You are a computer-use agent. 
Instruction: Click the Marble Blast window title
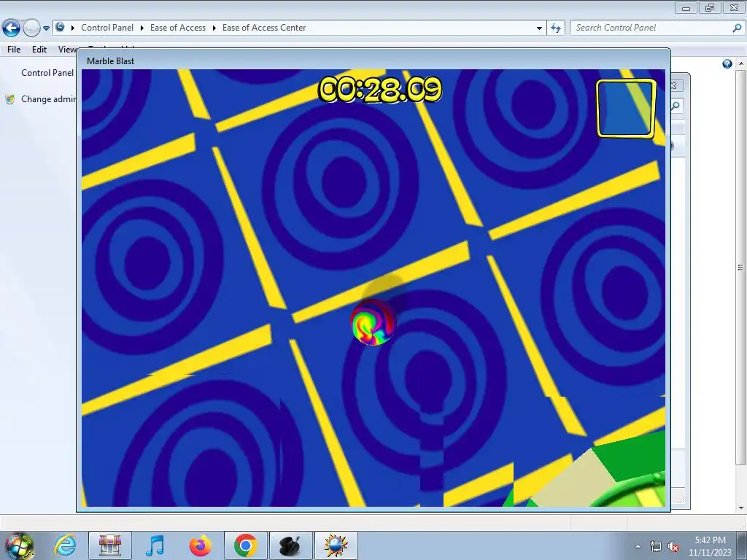[111, 61]
